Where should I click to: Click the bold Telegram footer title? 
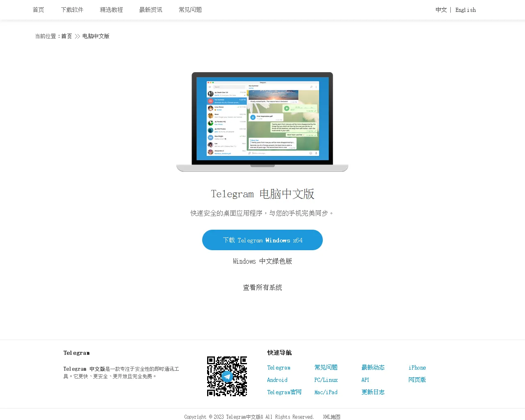[x=76, y=353]
